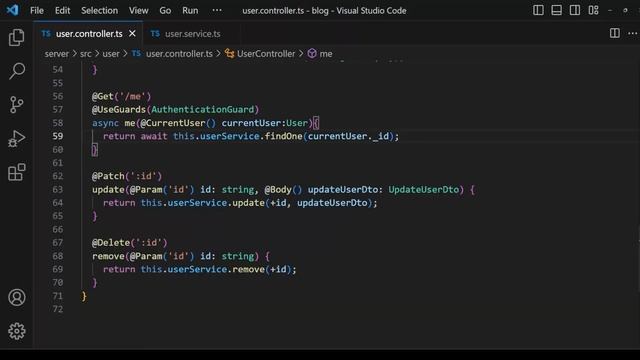Click line number 68 in gutter
Viewport: 640px width, 360px height.
coord(58,256)
